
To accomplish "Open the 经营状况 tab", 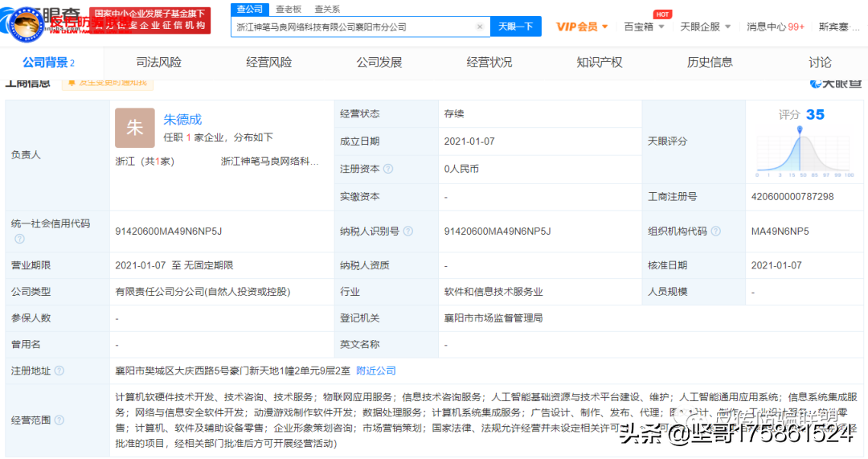I will [x=489, y=63].
